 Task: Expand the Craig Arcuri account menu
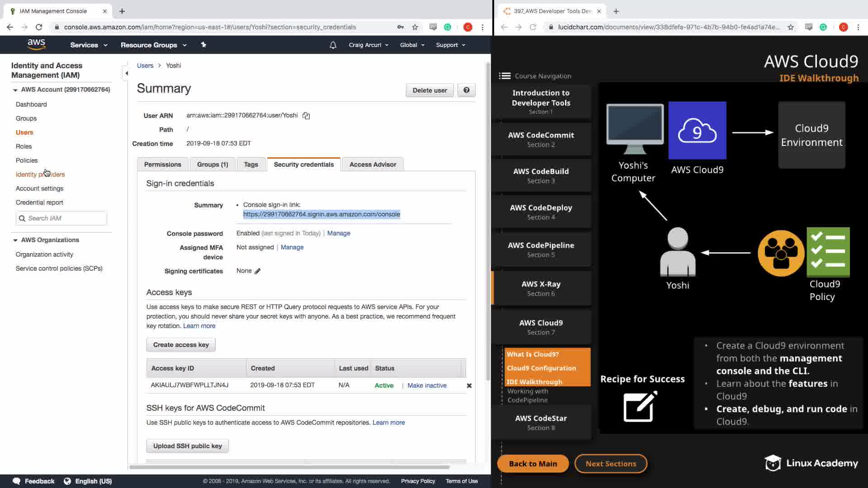pyautogui.click(x=368, y=45)
